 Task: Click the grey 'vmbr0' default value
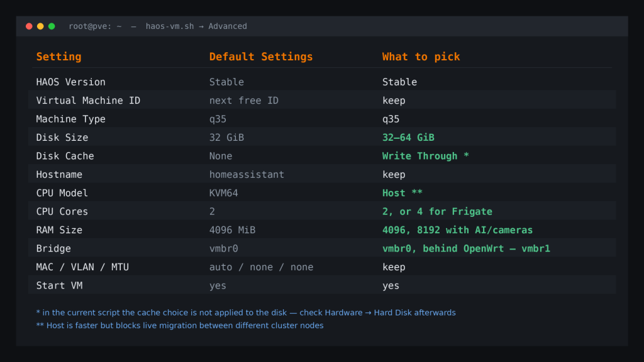point(223,248)
